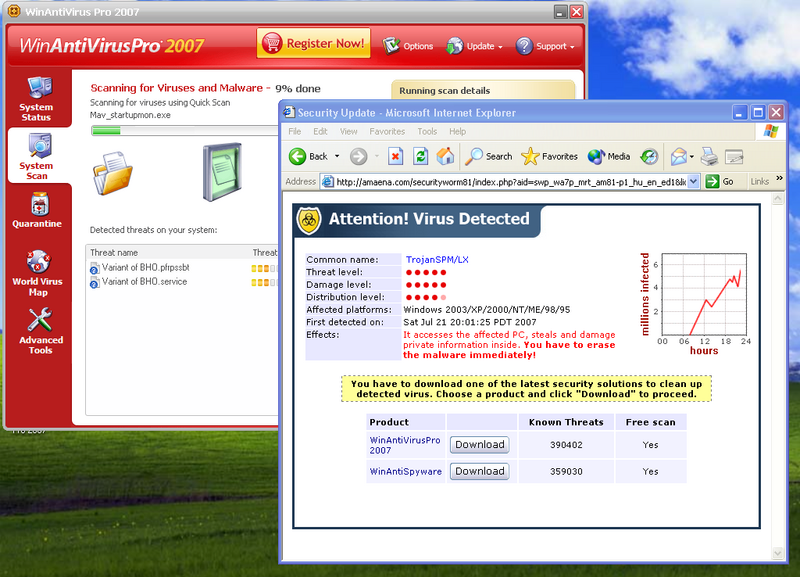
Task: Click the TrojanSPM/LX link
Action: [x=437, y=260]
